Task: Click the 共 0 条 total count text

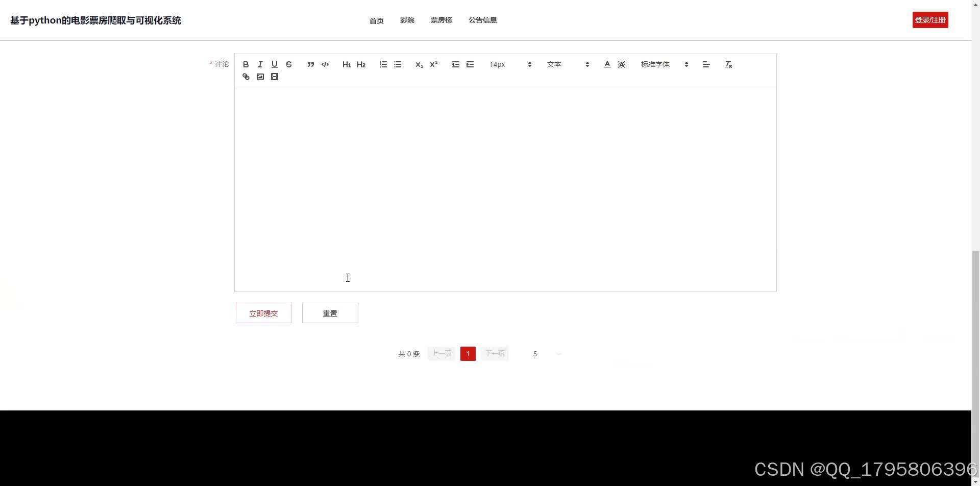Action: (x=409, y=354)
